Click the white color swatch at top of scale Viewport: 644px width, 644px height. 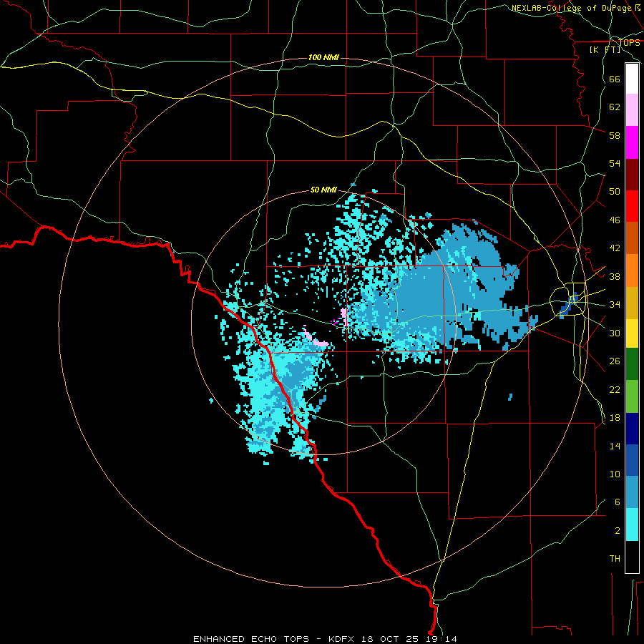coord(632,79)
